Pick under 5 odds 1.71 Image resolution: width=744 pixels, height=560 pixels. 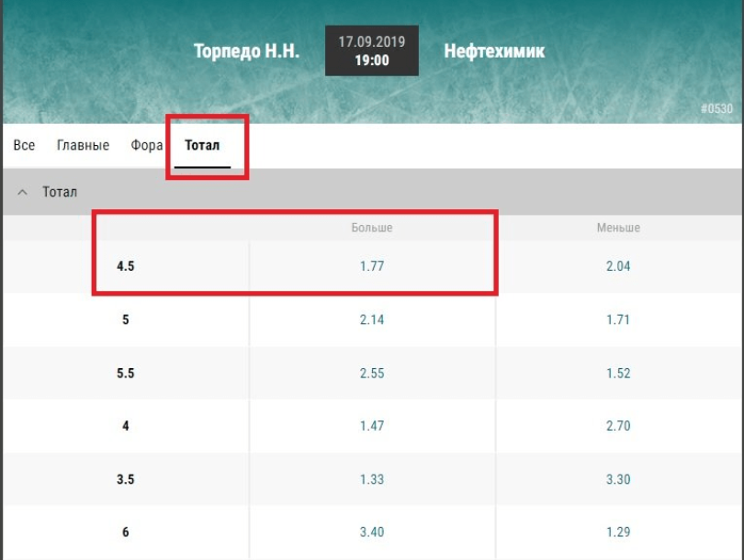click(x=618, y=319)
